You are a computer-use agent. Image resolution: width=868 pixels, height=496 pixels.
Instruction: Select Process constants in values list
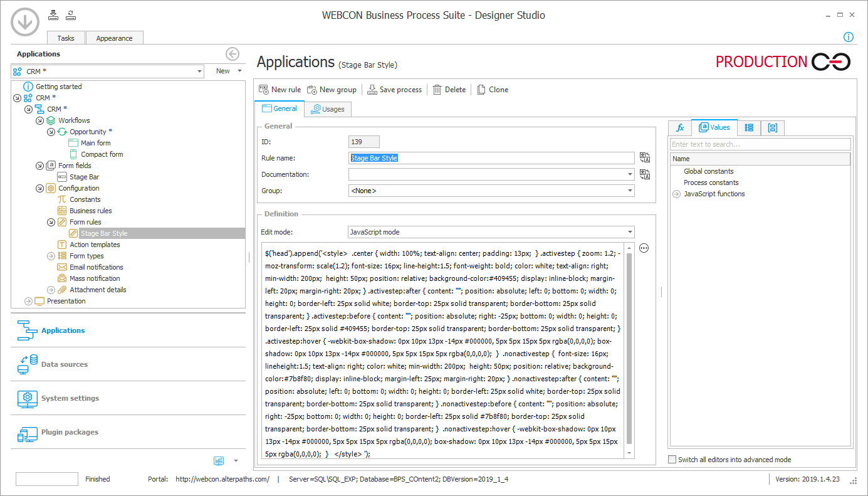pyautogui.click(x=711, y=182)
